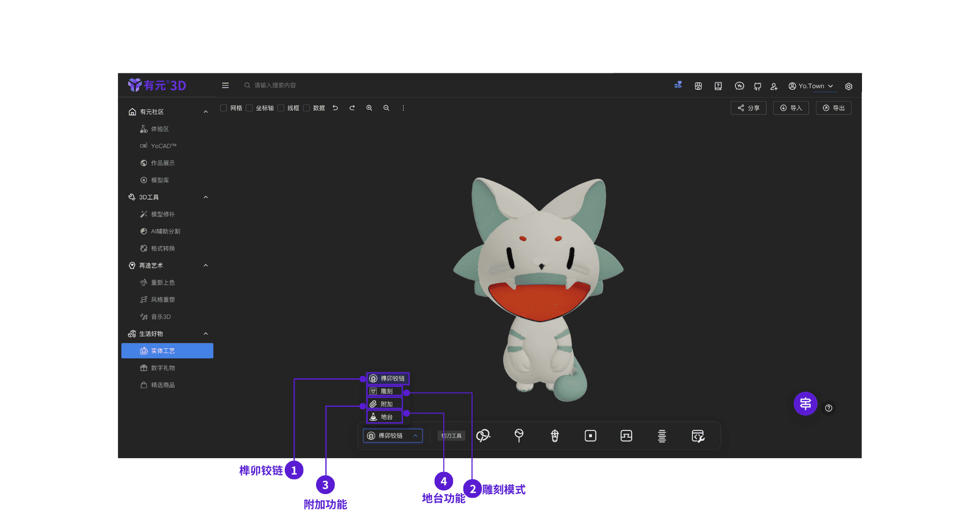Click the 有元3D logo
The image size is (980, 531).
(157, 85)
